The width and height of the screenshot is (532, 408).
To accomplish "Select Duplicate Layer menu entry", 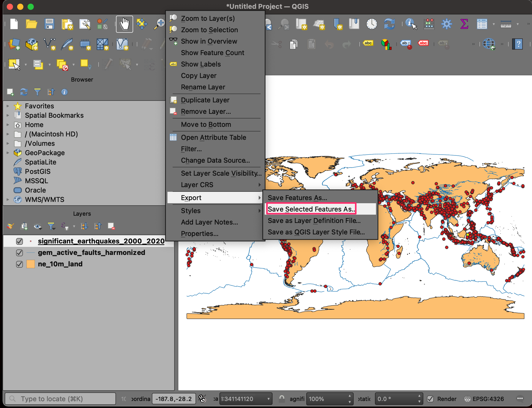I will point(215,100).
